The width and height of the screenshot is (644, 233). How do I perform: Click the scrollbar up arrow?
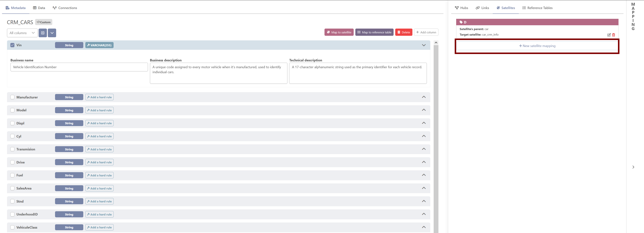click(436, 43)
